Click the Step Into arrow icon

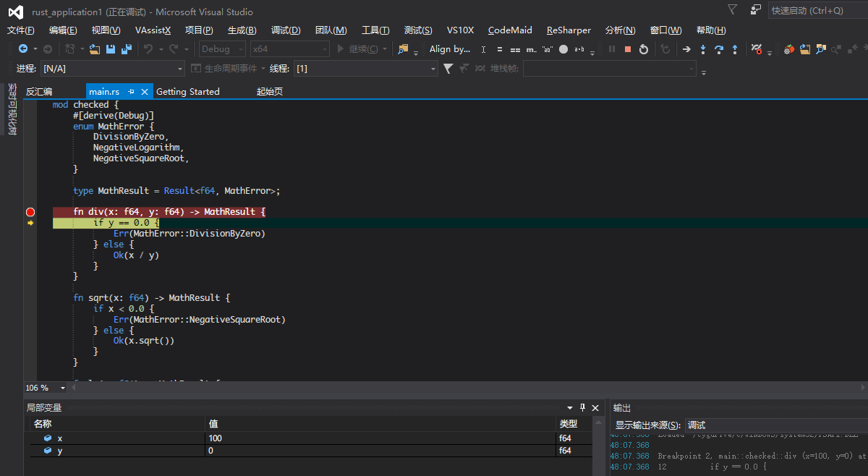702,49
